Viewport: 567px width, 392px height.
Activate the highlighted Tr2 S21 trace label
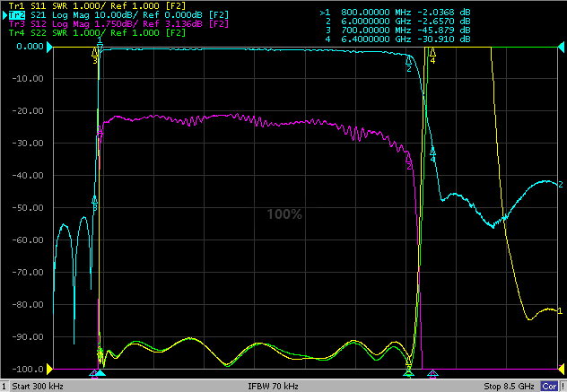[118, 15]
